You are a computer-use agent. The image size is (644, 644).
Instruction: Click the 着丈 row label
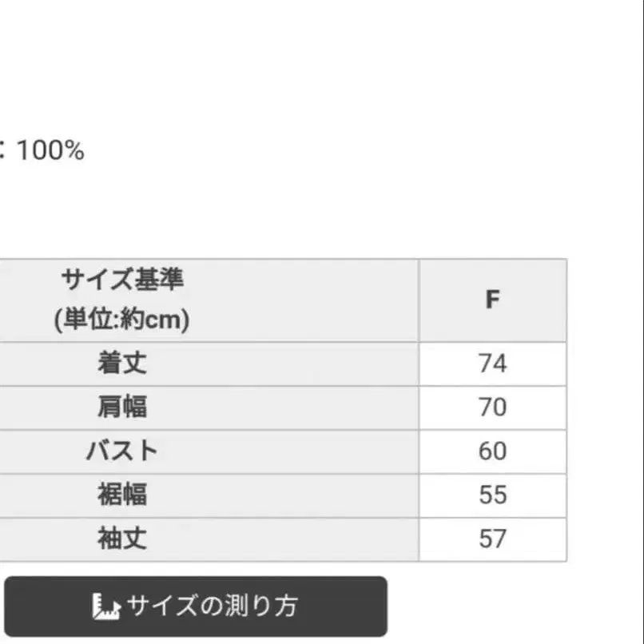(x=120, y=364)
